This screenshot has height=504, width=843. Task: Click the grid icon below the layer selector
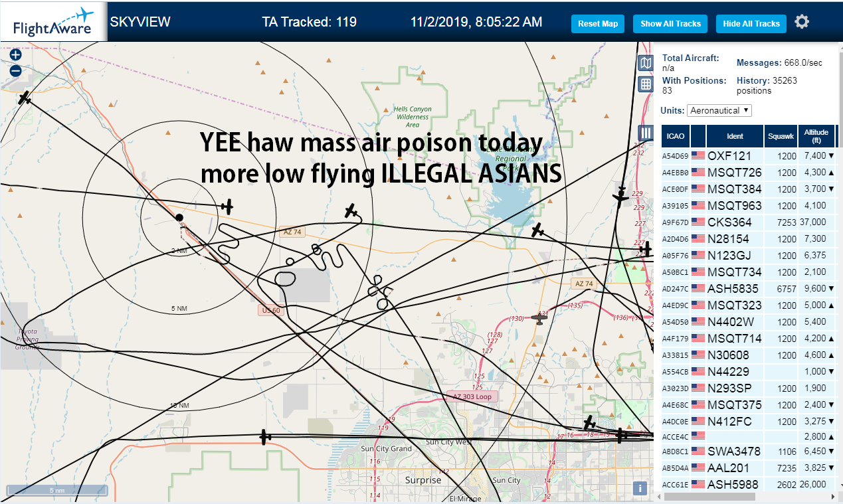tap(645, 84)
